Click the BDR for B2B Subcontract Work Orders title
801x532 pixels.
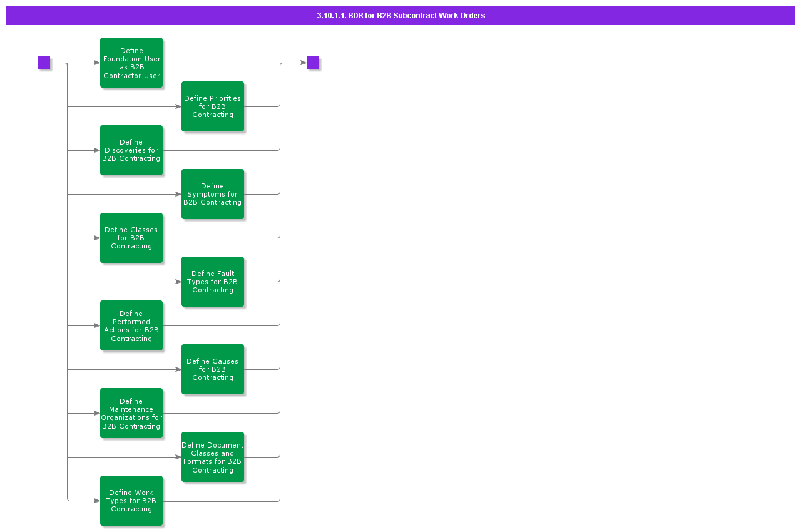[x=400, y=16]
